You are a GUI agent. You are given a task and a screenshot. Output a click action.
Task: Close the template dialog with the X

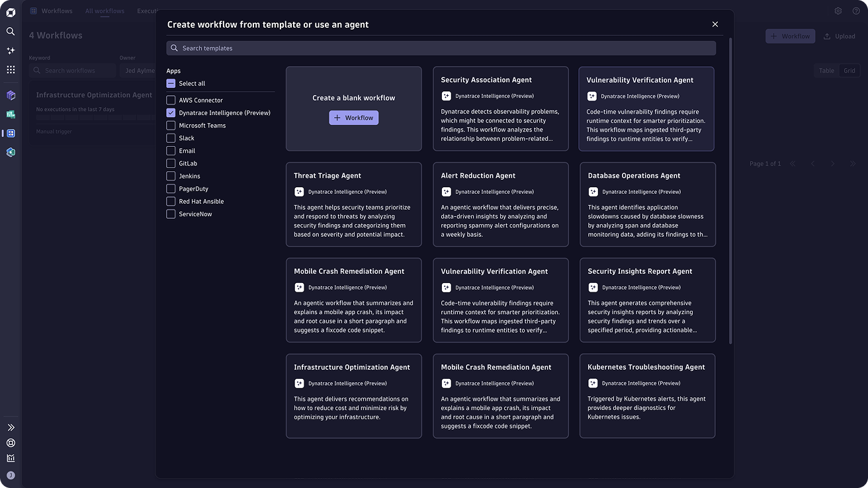click(x=715, y=24)
